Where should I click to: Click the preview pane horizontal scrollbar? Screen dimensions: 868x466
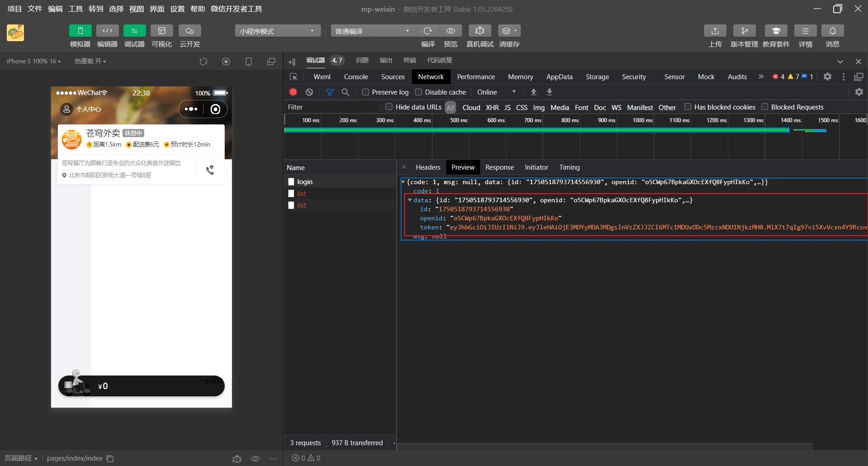click(x=604, y=447)
